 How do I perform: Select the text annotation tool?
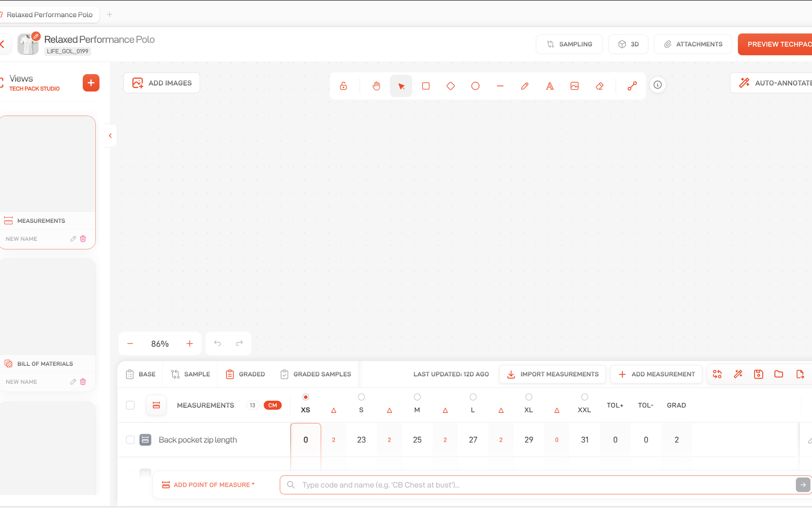(550, 86)
